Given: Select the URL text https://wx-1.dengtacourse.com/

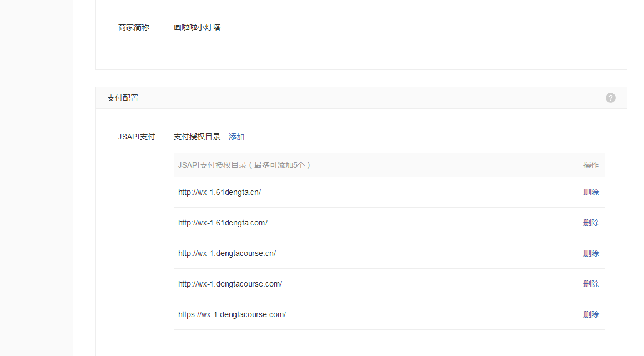Looking at the screenshot, I should click(232, 314).
